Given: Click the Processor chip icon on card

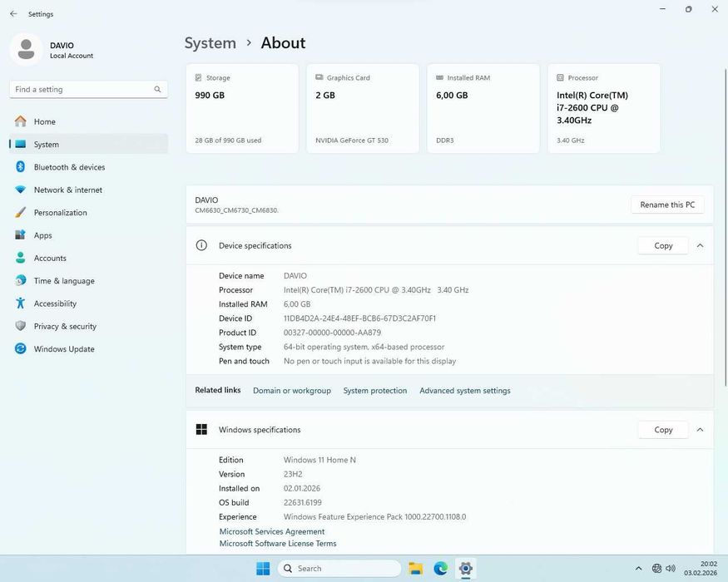Looking at the screenshot, I should [x=561, y=77].
